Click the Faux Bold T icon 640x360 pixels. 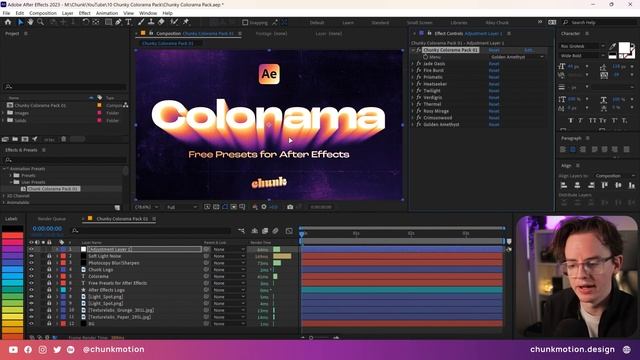point(570,120)
